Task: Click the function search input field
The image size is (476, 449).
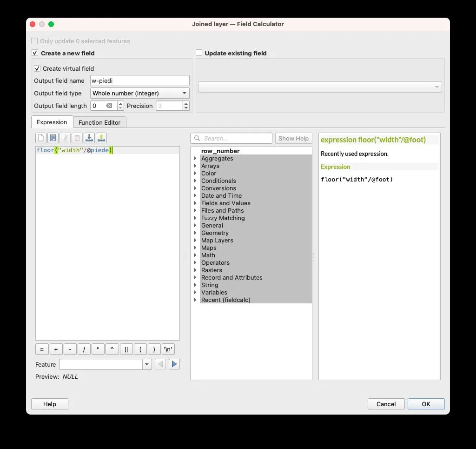Action: point(231,138)
